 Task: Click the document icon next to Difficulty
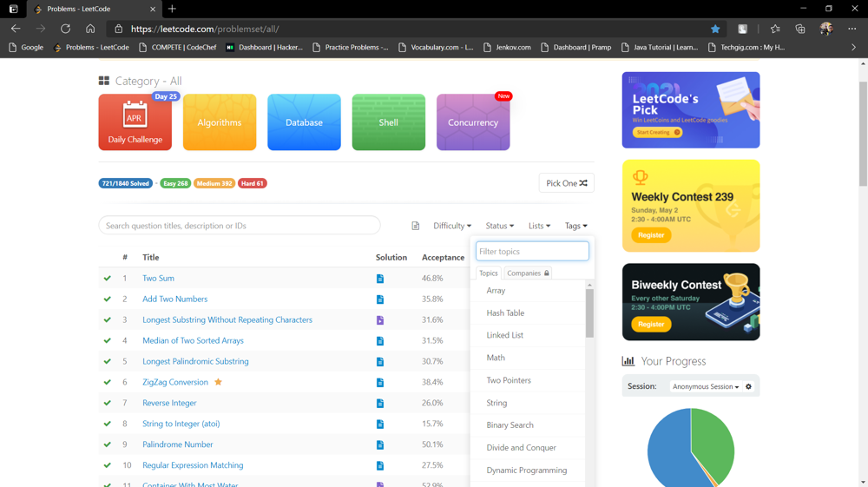416,226
